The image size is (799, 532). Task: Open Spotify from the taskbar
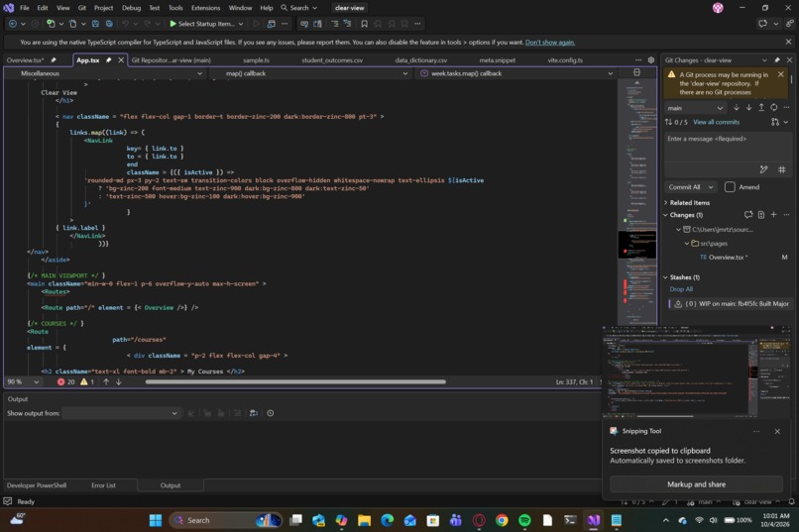pyautogui.click(x=524, y=520)
